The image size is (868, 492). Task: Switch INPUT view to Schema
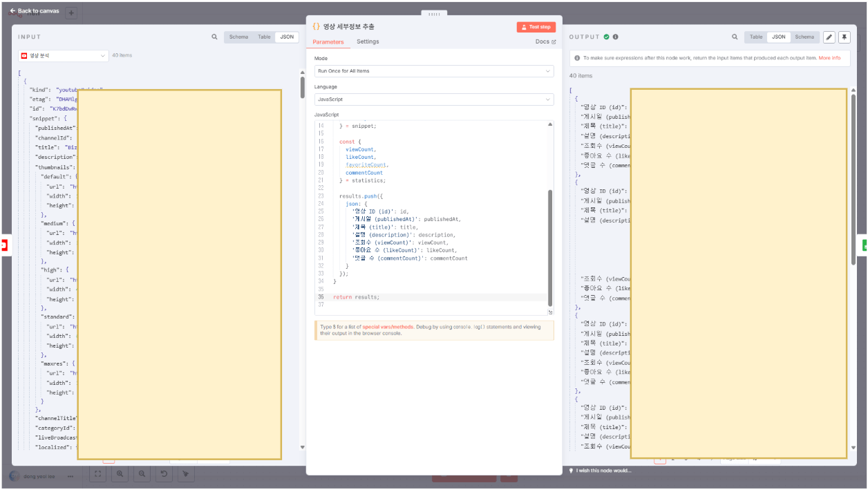[238, 37]
